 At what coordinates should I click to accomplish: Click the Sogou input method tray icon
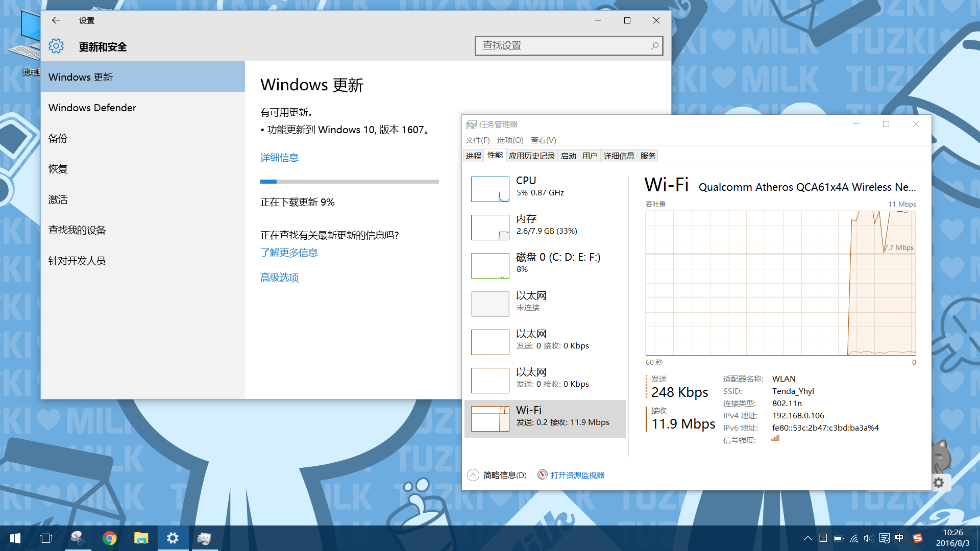[x=917, y=538]
